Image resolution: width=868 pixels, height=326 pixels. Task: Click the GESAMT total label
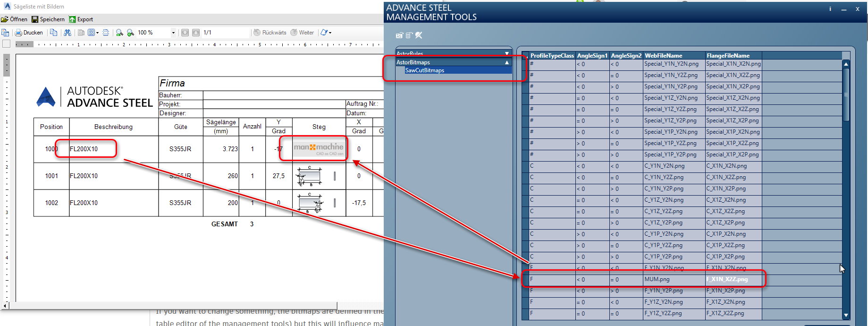(x=225, y=224)
